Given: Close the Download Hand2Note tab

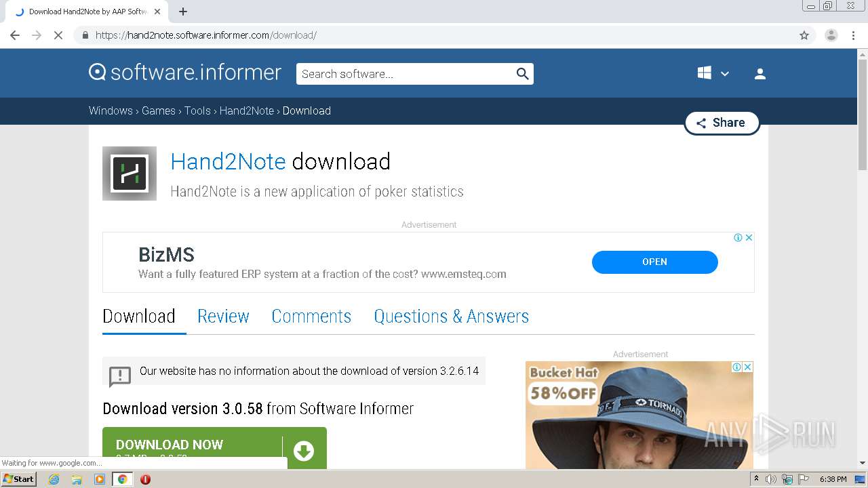Looking at the screenshot, I should (x=157, y=12).
